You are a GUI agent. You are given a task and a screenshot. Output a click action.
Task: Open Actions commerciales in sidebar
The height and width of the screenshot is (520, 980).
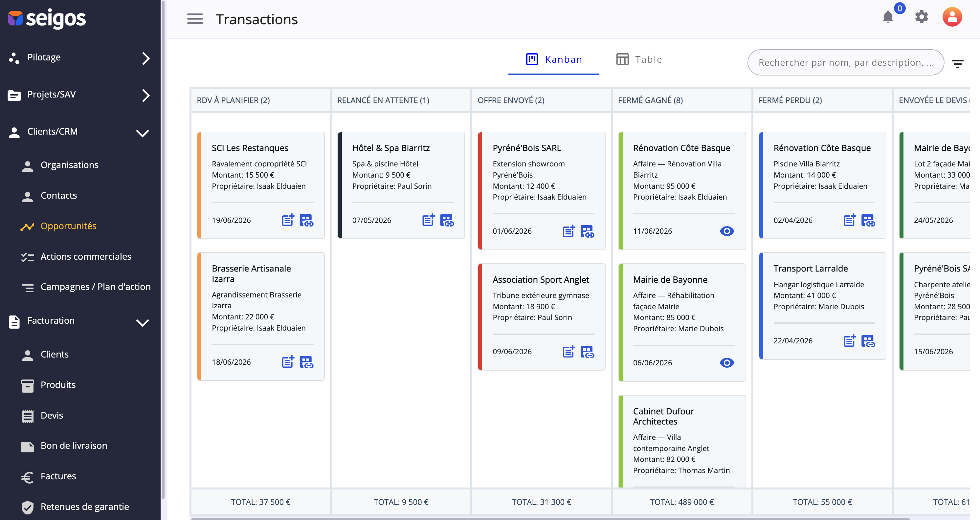click(x=86, y=256)
